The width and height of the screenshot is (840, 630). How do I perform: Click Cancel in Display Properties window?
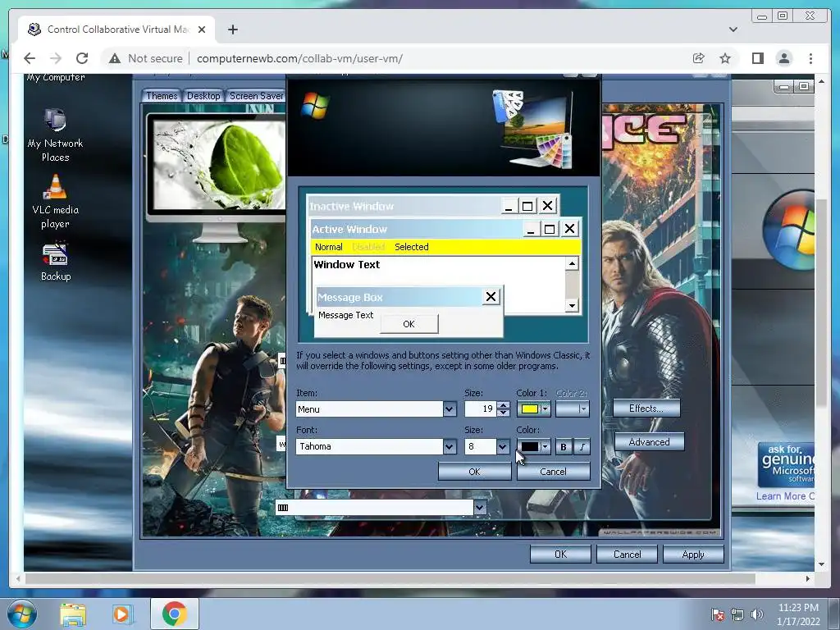coord(627,555)
